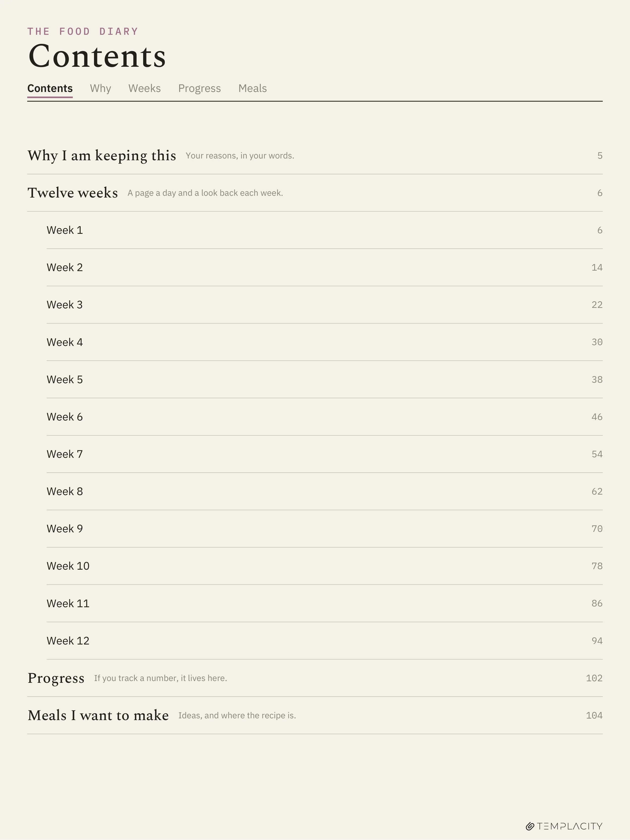Jump to the Twelve weeks section
The height and width of the screenshot is (840, 630).
(x=315, y=193)
